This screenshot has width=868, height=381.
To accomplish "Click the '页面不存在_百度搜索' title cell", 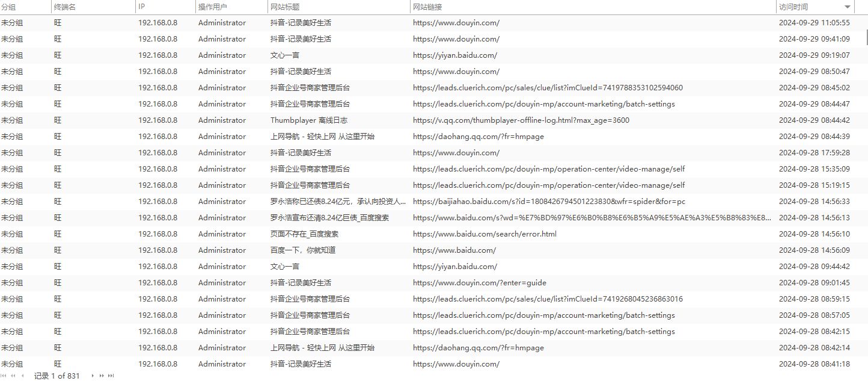I will (x=304, y=234).
